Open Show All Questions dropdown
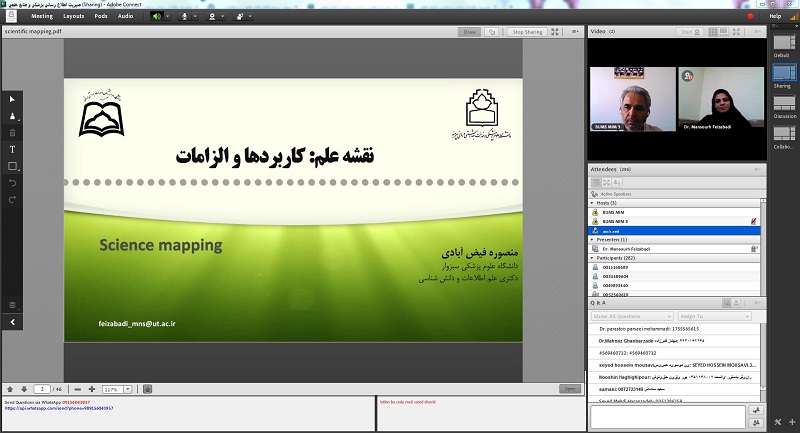800x433 pixels. (632, 316)
